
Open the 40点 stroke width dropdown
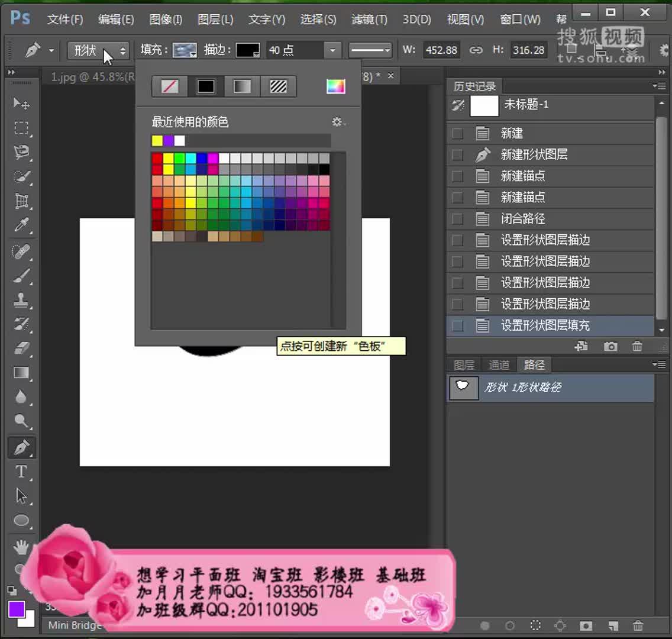(331, 50)
